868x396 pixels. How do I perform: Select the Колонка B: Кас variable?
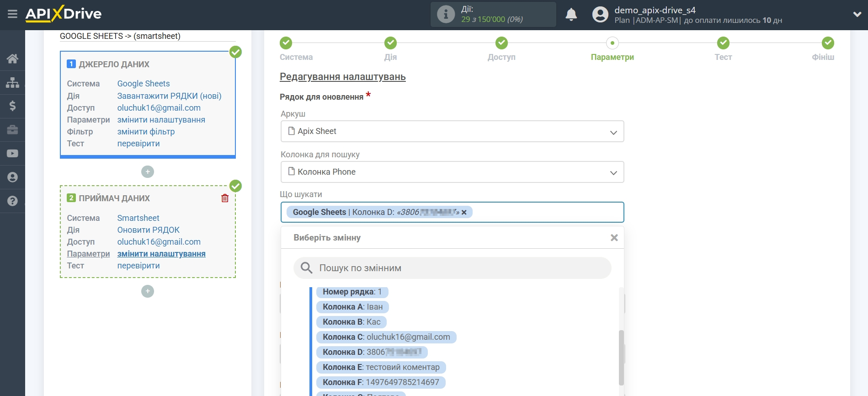click(351, 322)
